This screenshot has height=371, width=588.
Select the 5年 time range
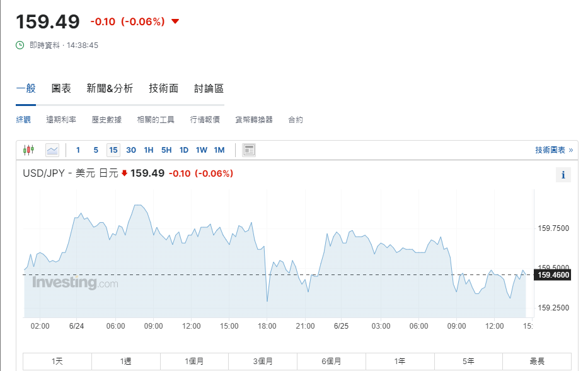click(468, 362)
